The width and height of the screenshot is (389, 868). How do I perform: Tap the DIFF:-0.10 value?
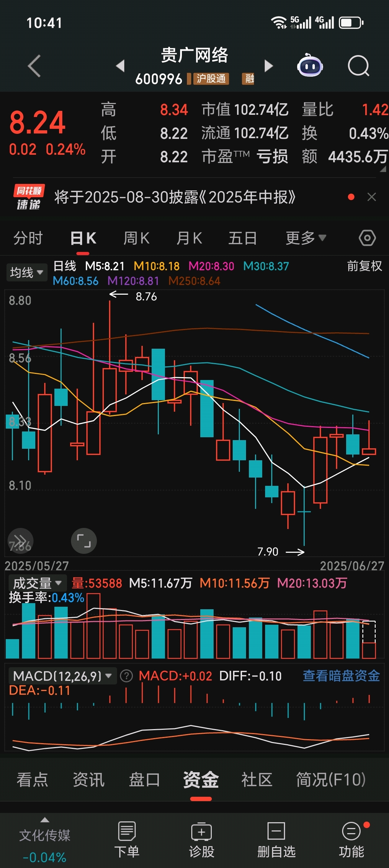click(250, 676)
